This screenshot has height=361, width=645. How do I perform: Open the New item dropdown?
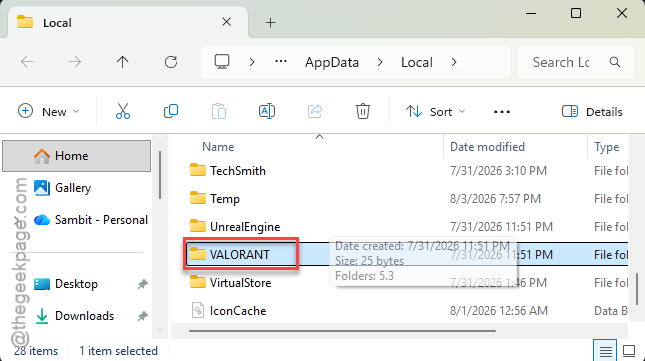tap(49, 111)
